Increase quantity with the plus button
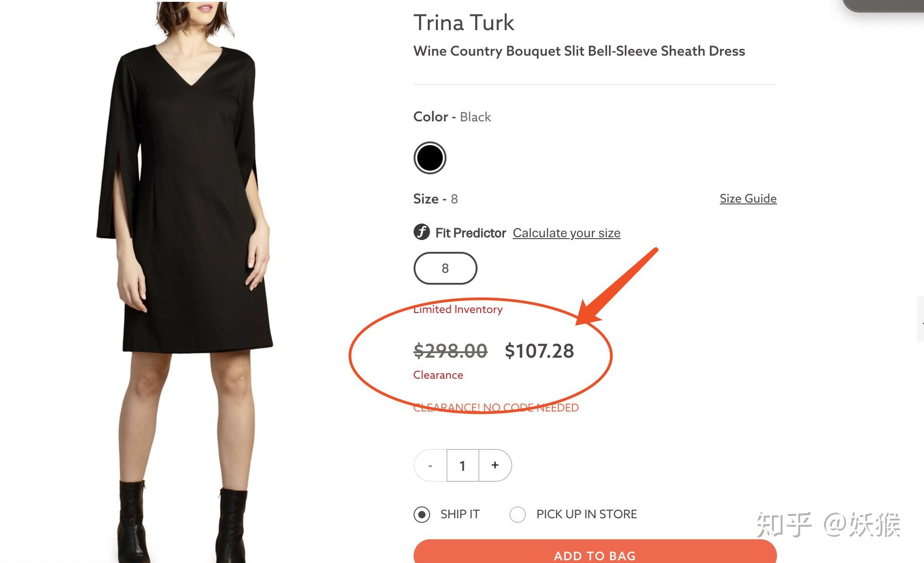Screen dimensions: 924x563 coord(495,465)
